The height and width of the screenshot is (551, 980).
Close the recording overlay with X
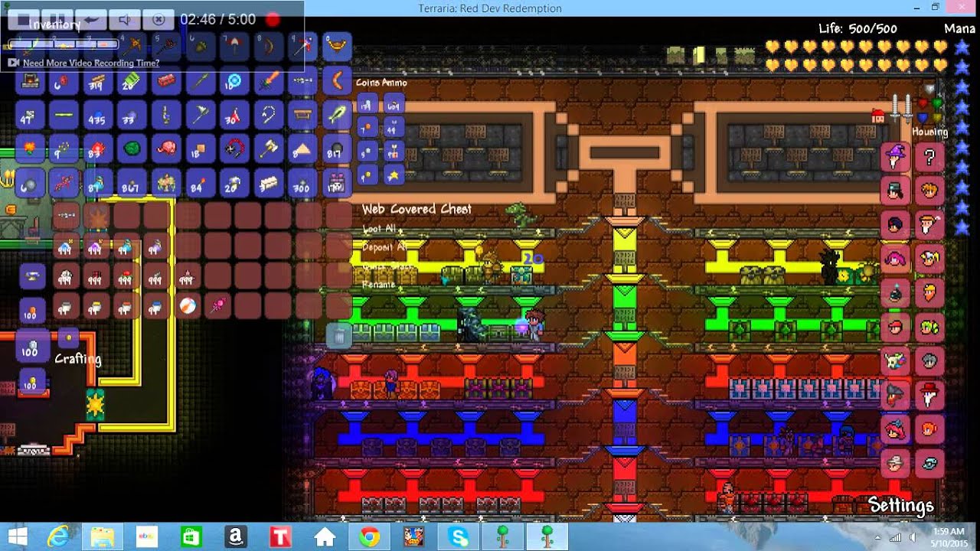[x=158, y=19]
